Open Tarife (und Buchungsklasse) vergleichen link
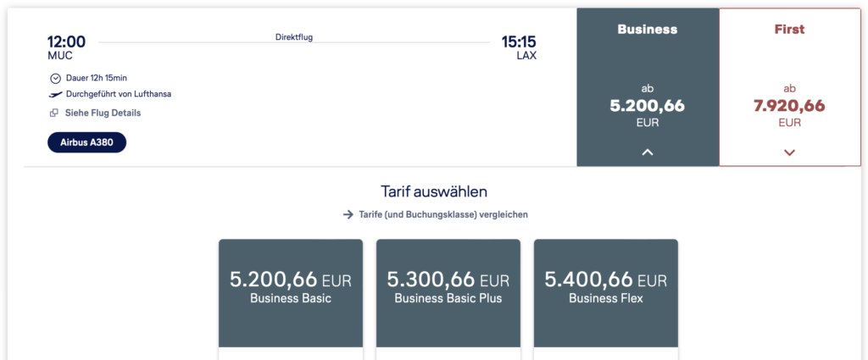This screenshot has width=868, height=360. pos(442,215)
